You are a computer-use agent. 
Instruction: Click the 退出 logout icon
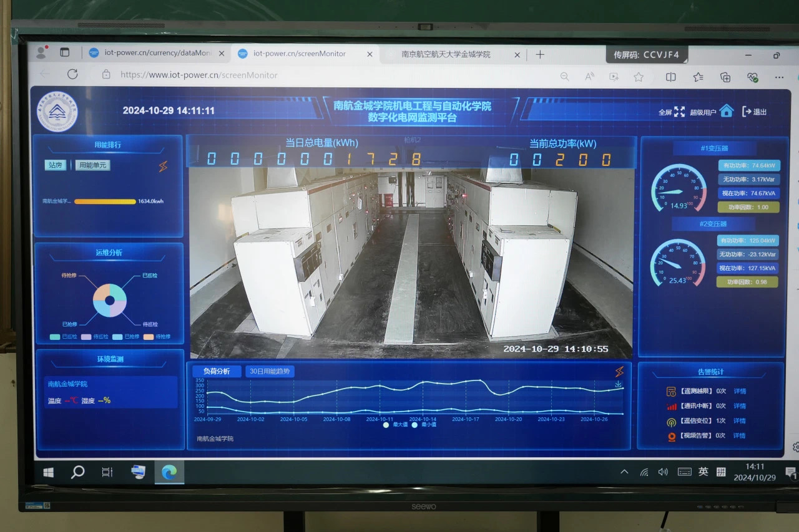tap(746, 112)
